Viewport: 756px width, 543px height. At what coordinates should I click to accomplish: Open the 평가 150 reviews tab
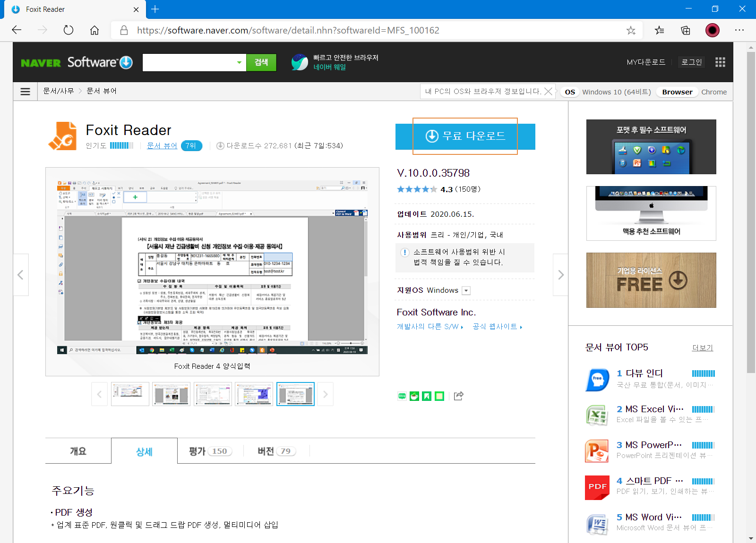coord(210,451)
